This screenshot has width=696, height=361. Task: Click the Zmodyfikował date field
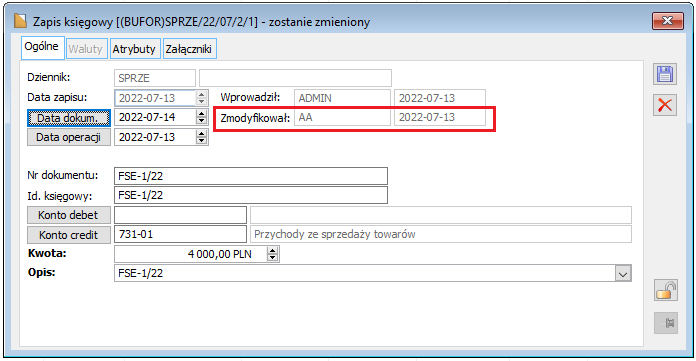tap(440, 117)
